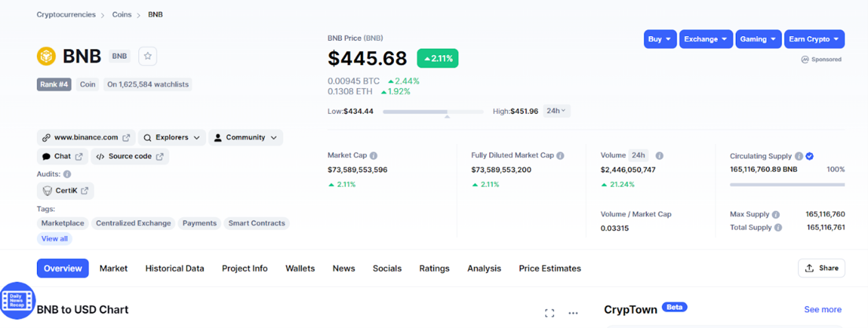Select the Overview tab
Image resolution: width=868 pixels, height=328 pixels.
tap(62, 268)
